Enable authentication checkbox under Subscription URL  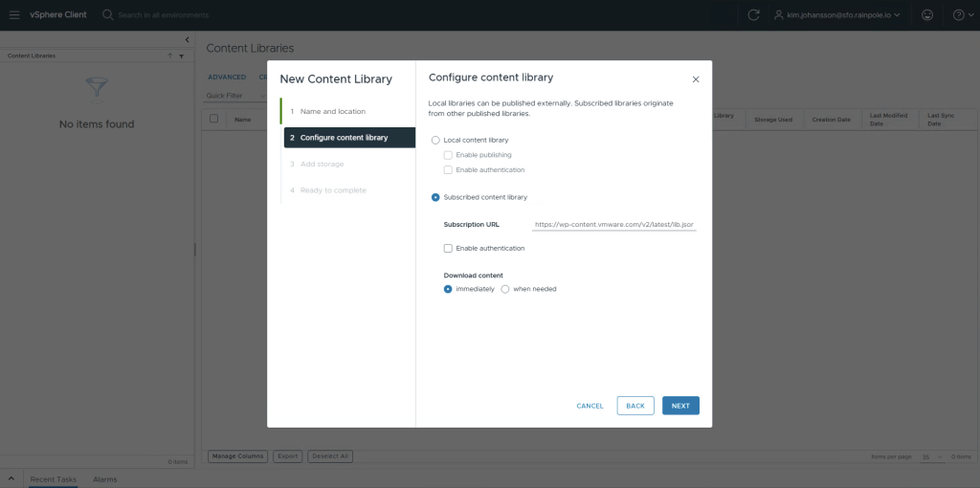[448, 249]
